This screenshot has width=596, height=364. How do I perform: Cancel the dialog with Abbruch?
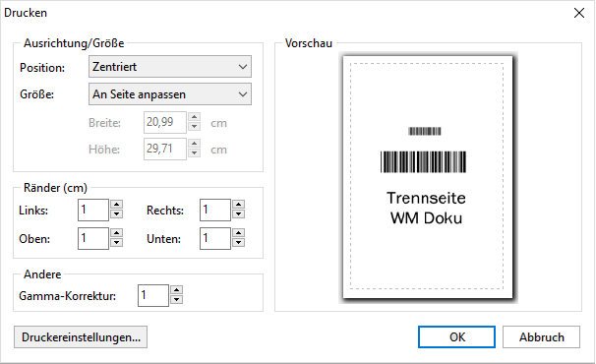click(x=541, y=337)
